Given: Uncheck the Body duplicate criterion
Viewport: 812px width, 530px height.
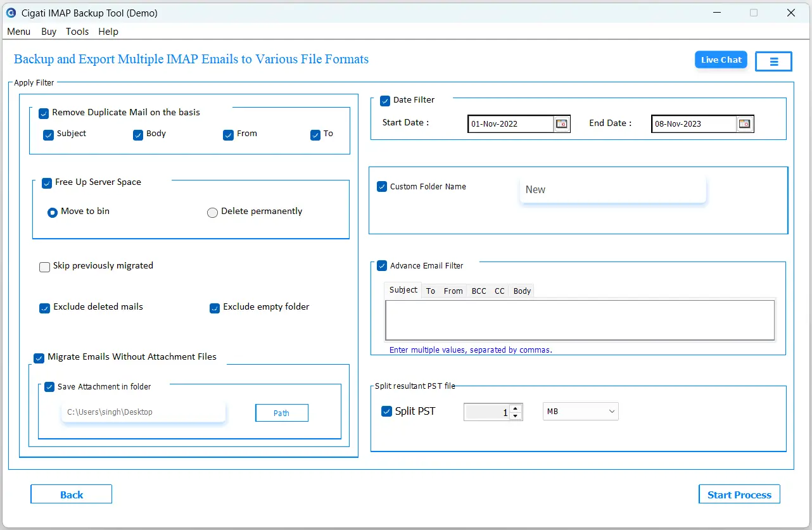Looking at the screenshot, I should (x=138, y=135).
